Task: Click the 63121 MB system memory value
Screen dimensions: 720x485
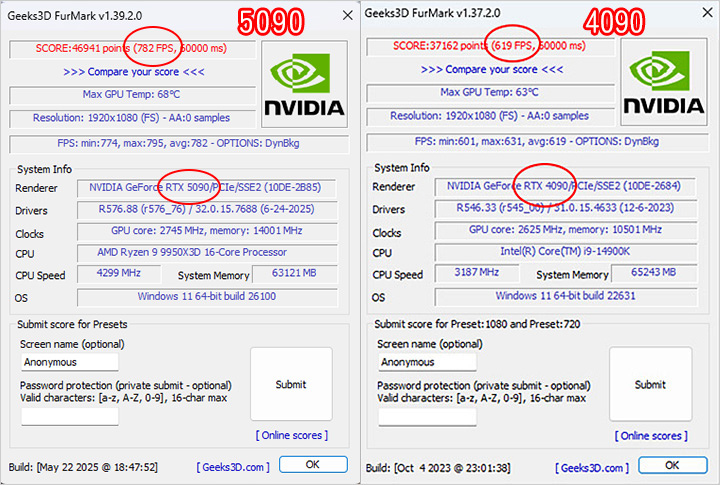Action: [295, 274]
